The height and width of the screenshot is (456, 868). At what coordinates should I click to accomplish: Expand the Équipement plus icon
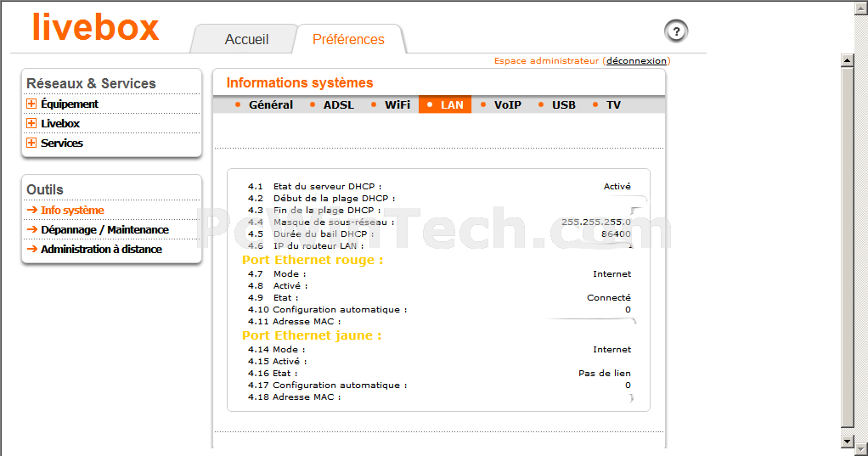point(31,104)
